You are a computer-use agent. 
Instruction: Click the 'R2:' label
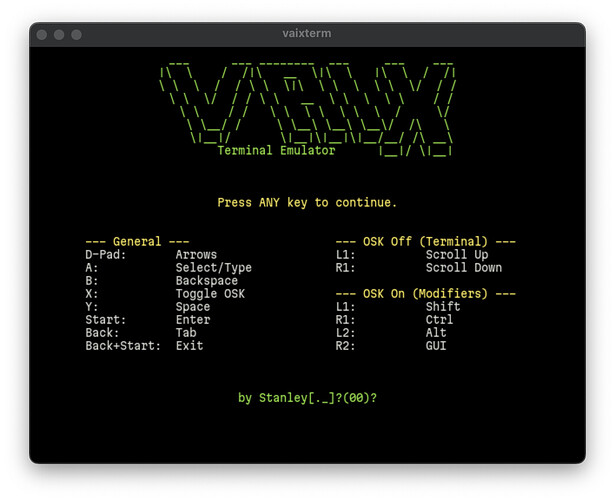point(345,346)
